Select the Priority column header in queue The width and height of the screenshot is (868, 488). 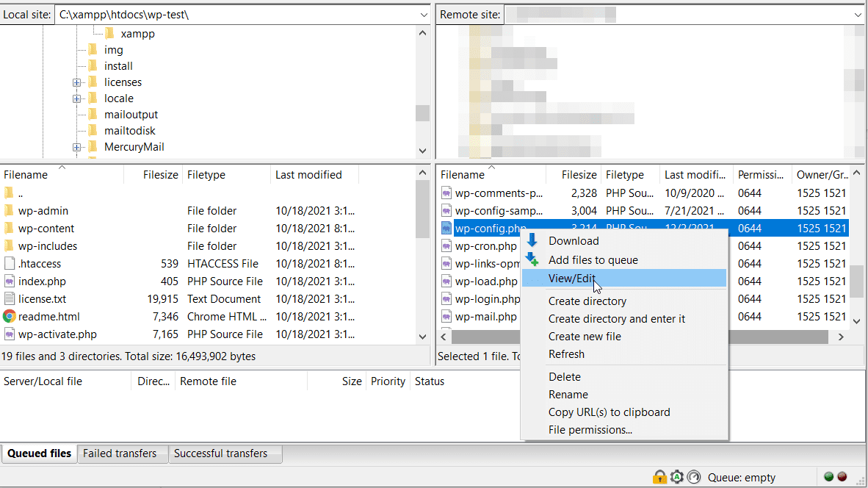click(x=388, y=381)
